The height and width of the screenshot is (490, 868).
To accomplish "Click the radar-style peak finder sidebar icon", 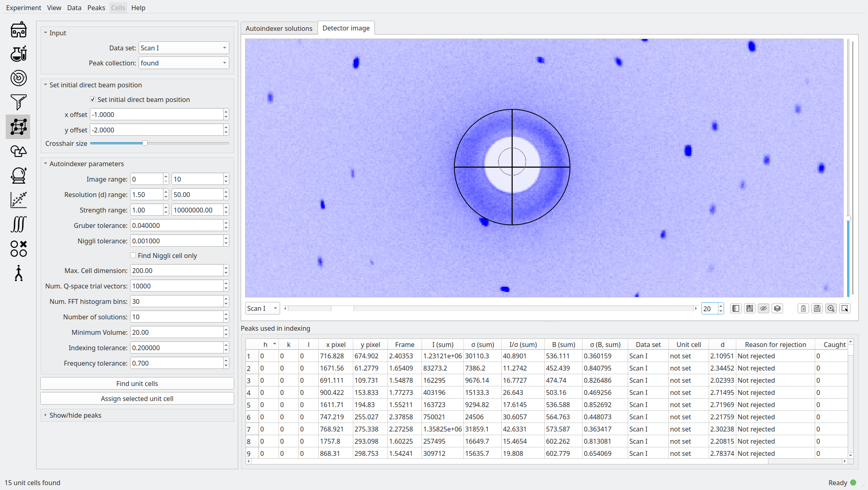I will [19, 78].
